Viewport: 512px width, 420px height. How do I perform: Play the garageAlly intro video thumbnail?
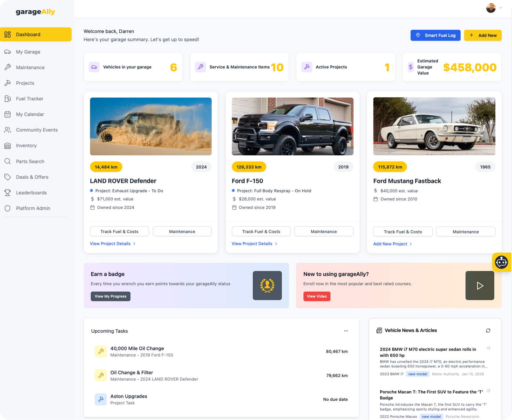(479, 285)
